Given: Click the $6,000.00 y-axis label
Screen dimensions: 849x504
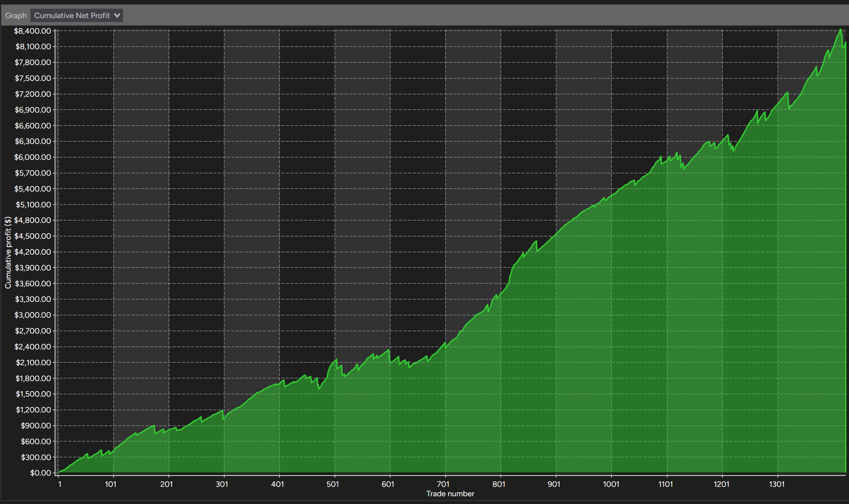Looking at the screenshot, I should pos(33,157).
